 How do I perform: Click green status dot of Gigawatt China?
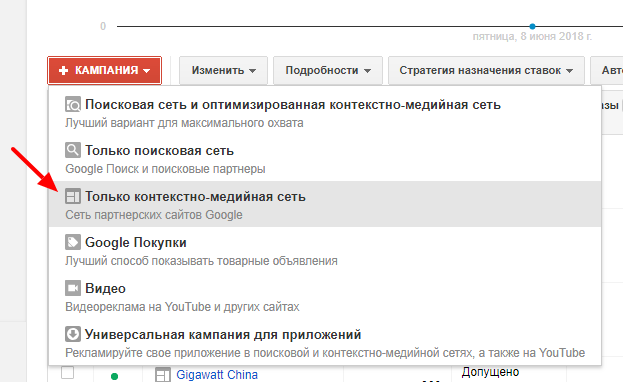[114, 376]
